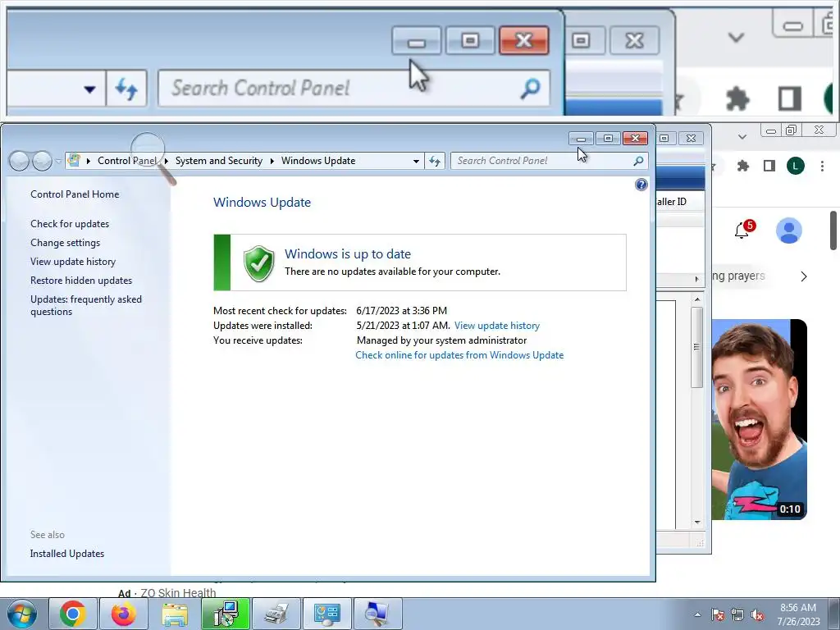The image size is (840, 630).
Task: Toggle Chrome side panel icon
Action: 769,166
